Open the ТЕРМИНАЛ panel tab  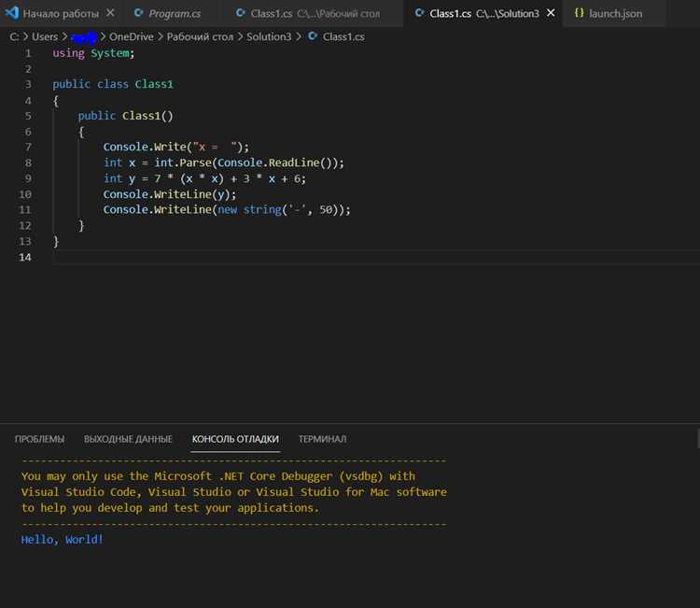click(322, 439)
